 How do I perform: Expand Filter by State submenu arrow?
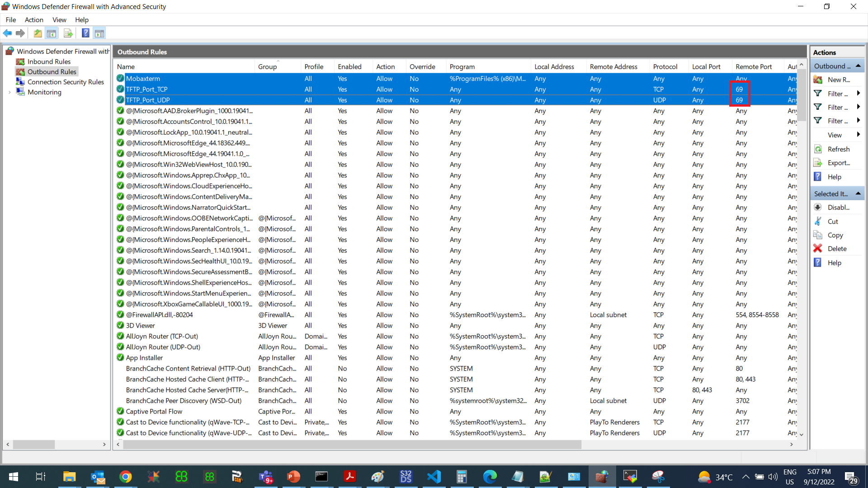click(x=858, y=107)
